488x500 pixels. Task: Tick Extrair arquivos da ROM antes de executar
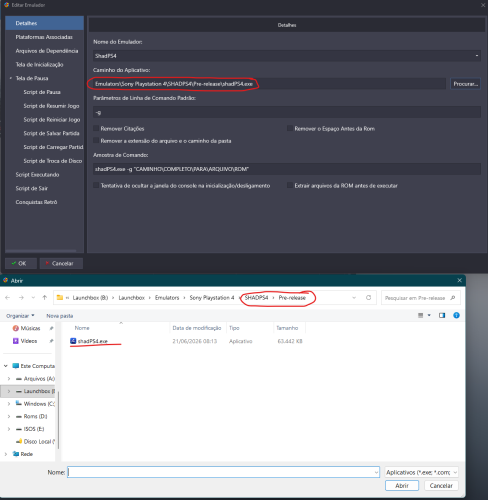click(290, 185)
